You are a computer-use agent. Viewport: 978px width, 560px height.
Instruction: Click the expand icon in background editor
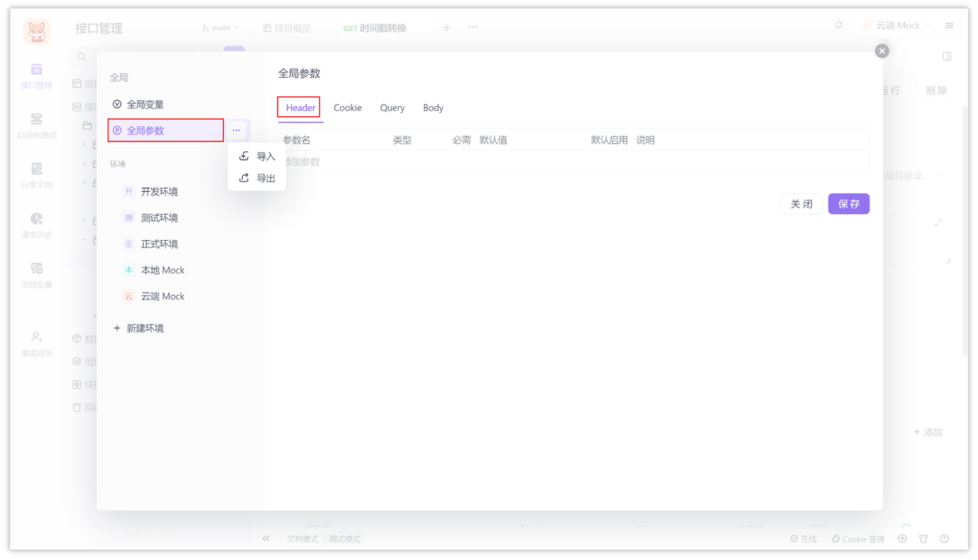pos(938,223)
